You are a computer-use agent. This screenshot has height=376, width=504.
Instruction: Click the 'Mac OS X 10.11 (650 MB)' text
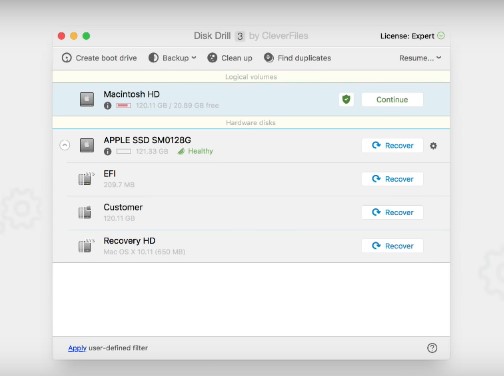pyautogui.click(x=144, y=252)
